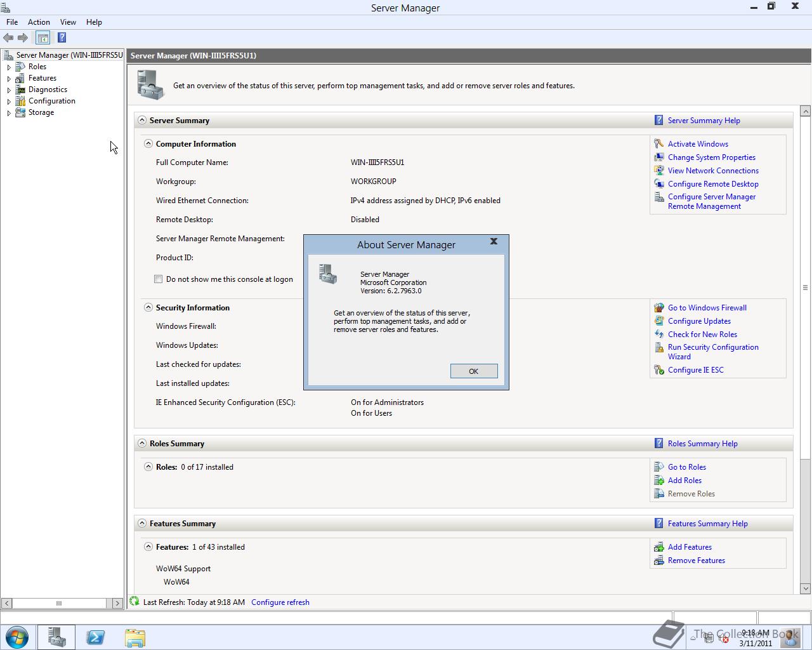The image size is (812, 650).
Task: Click the Go to Roles link
Action: point(686,467)
